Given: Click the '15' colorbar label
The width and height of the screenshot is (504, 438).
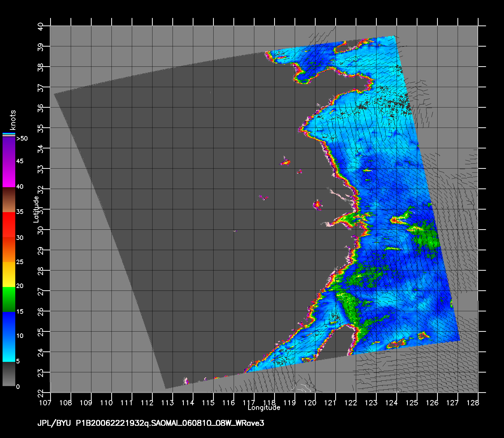Looking at the screenshot, I should [20, 311].
